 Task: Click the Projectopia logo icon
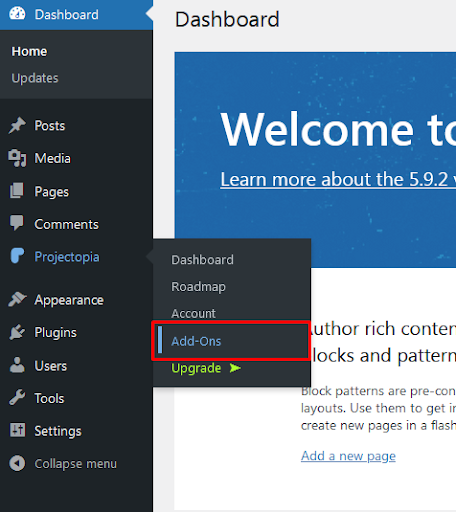point(17,256)
